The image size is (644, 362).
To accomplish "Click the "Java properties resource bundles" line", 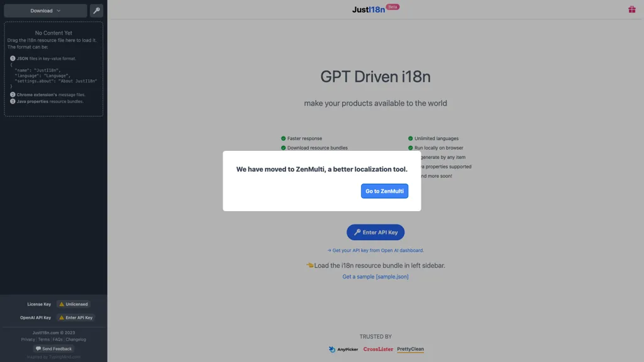I will pos(50,101).
